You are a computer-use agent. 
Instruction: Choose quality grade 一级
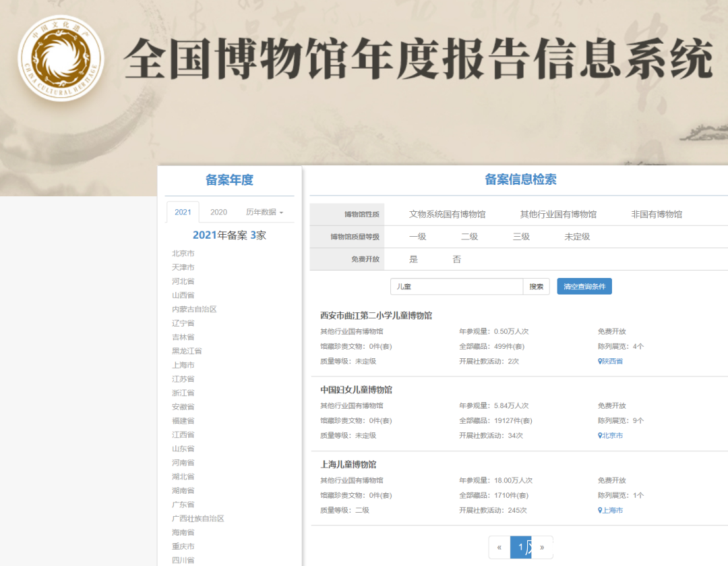(x=417, y=237)
